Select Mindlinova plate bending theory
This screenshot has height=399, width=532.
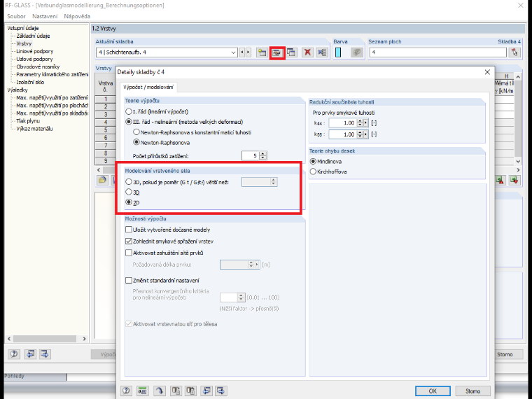(313, 162)
